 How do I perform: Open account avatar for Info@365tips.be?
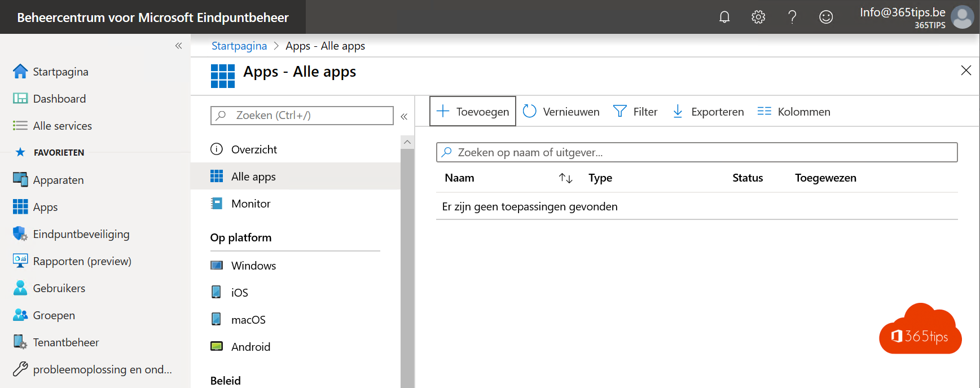click(x=963, y=17)
